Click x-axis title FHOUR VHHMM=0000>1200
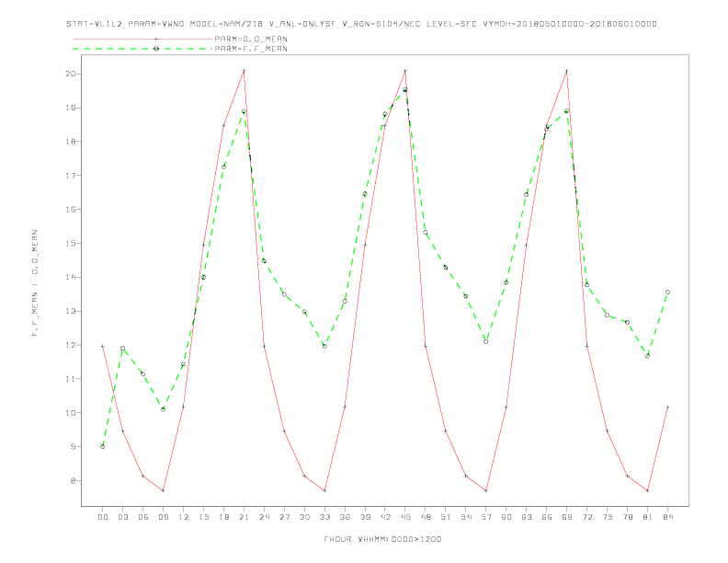Image resolution: width=728 pixels, height=563 pixels. [382, 539]
